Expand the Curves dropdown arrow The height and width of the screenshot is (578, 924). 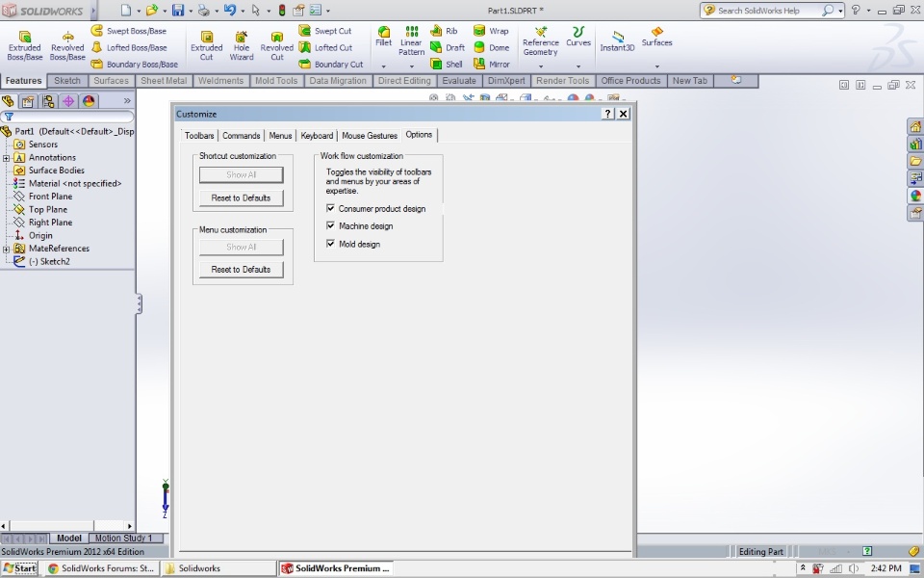(x=578, y=66)
